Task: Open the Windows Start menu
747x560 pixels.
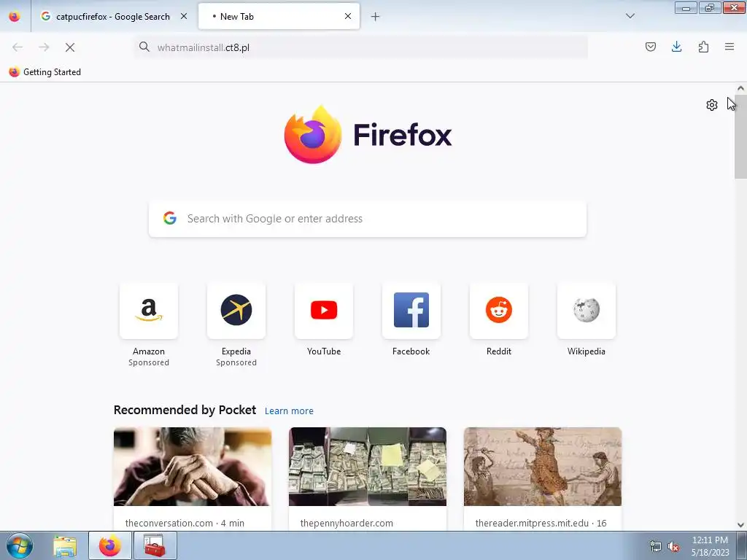Action: 20,545
